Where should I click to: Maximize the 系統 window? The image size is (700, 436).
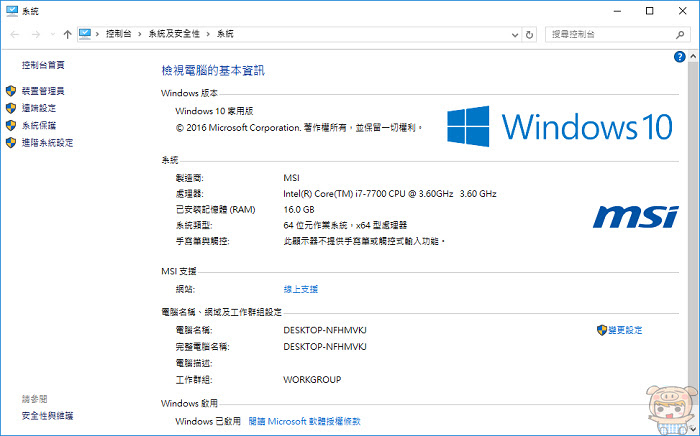click(650, 11)
